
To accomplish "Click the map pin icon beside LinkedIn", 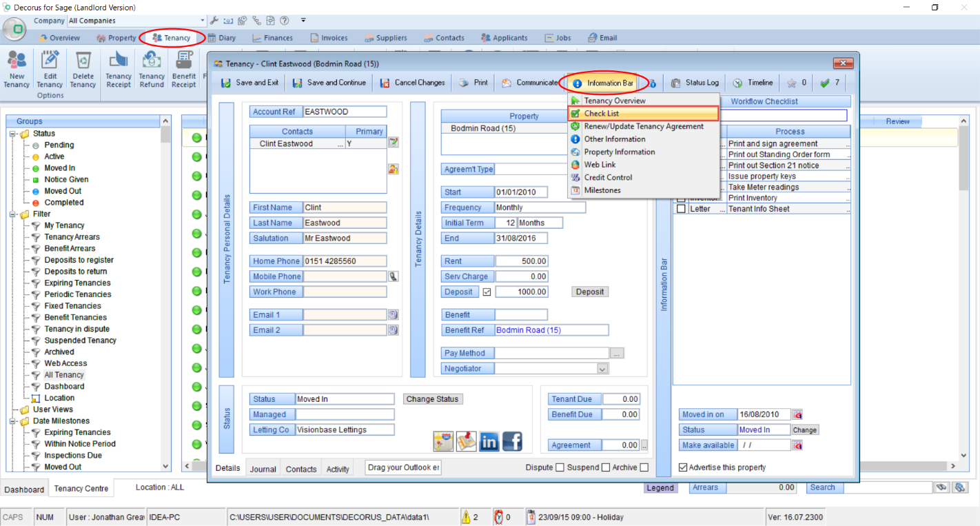I will (467, 441).
